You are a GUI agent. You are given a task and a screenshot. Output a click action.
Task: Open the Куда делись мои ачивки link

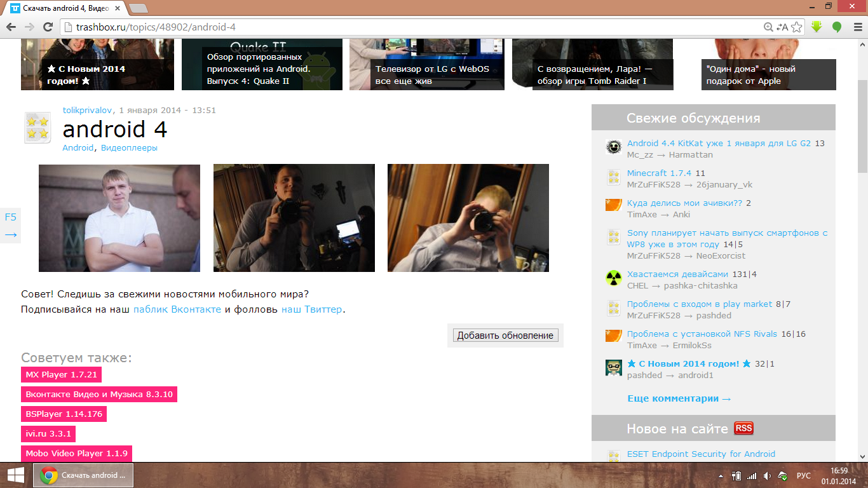click(684, 203)
